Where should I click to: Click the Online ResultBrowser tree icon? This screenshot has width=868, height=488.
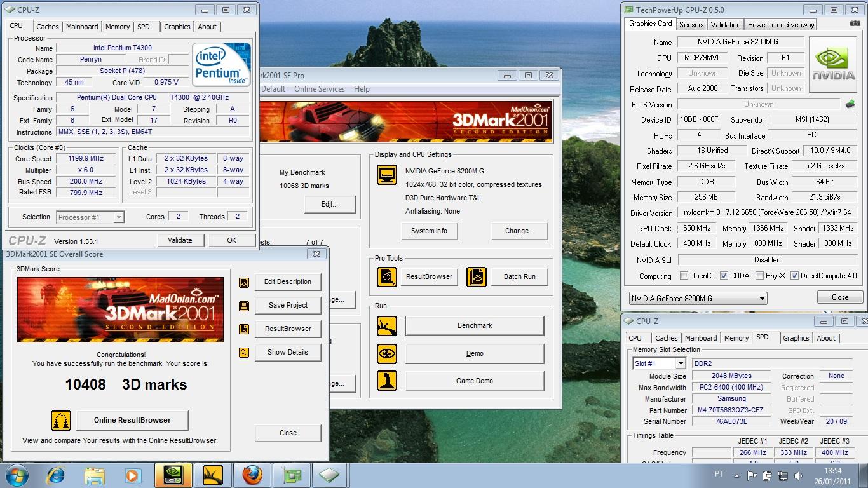pos(61,421)
